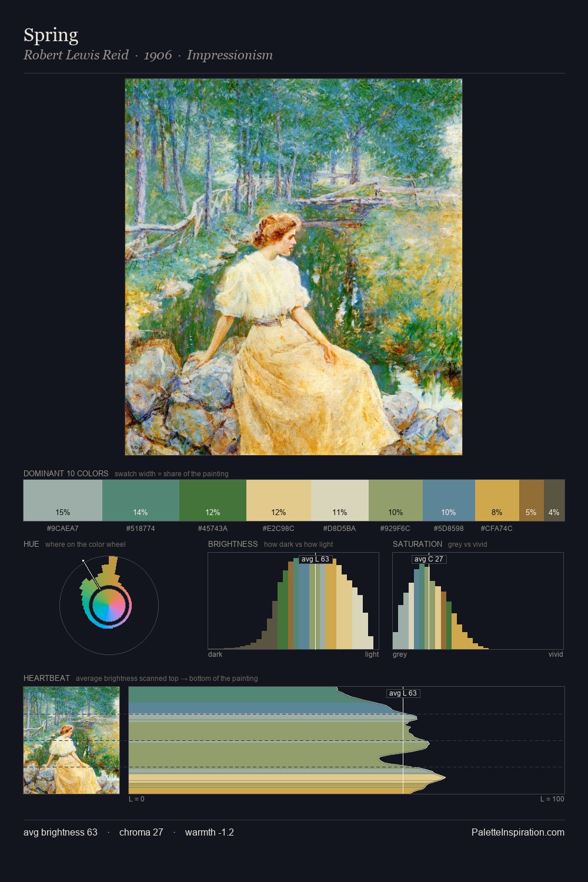Pick the 5% brown swatch
588x882 pixels.
click(532, 500)
